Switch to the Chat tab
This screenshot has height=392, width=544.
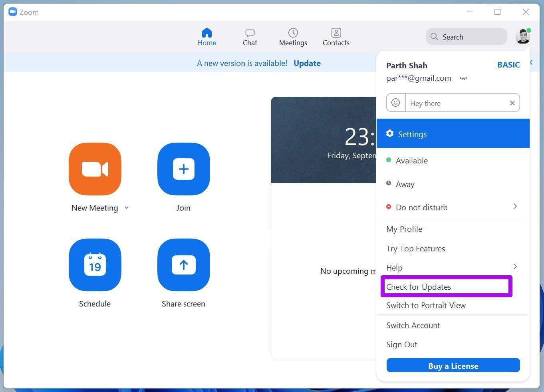pos(250,37)
